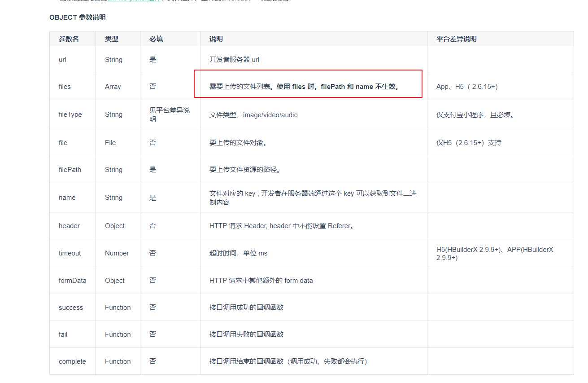Click "Object" type in the formData row

[x=115, y=281]
